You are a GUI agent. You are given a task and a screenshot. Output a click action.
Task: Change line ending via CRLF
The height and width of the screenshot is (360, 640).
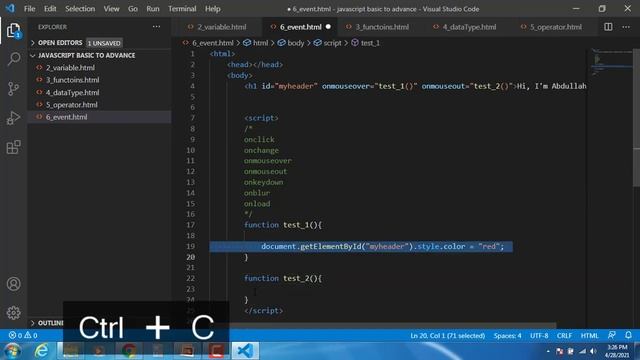(x=564, y=336)
